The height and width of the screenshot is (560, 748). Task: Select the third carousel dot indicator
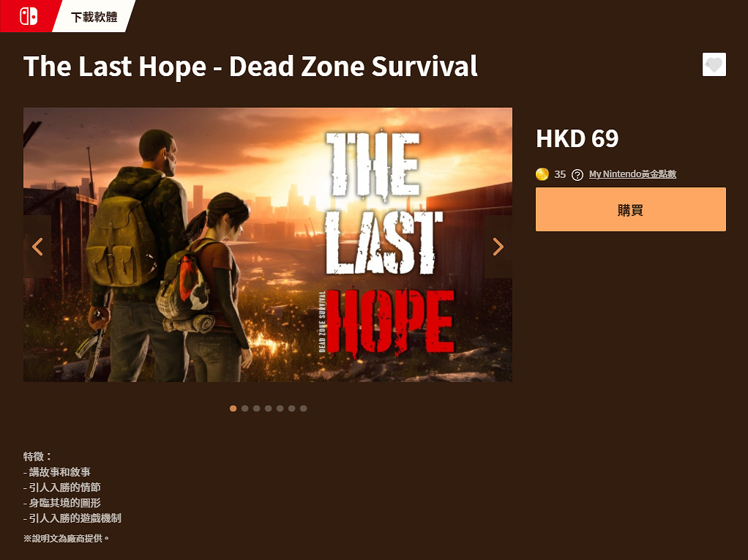(257, 408)
